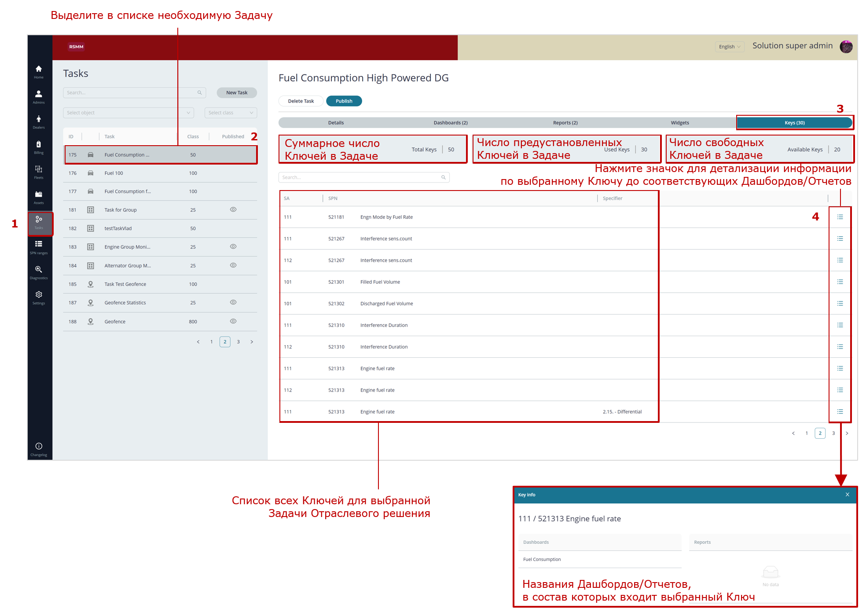The height and width of the screenshot is (616, 866).
Task: Close the Key info popup
Action: pos(847,495)
